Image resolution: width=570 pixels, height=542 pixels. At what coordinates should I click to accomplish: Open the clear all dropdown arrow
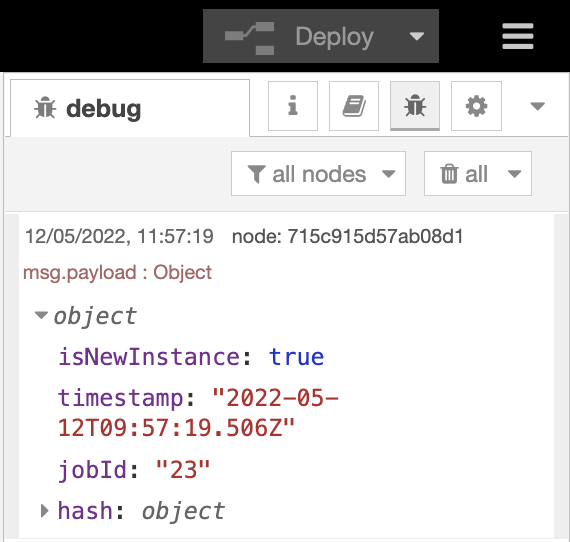(x=514, y=174)
